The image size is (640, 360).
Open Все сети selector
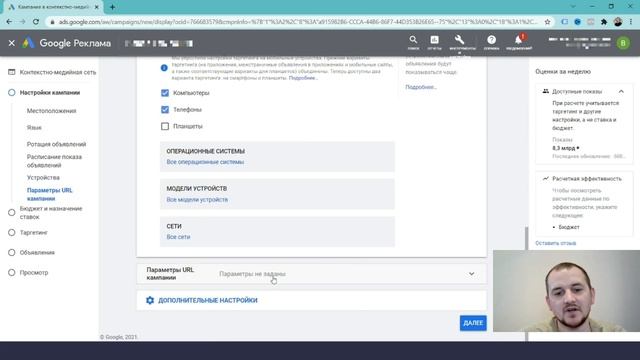(x=178, y=237)
